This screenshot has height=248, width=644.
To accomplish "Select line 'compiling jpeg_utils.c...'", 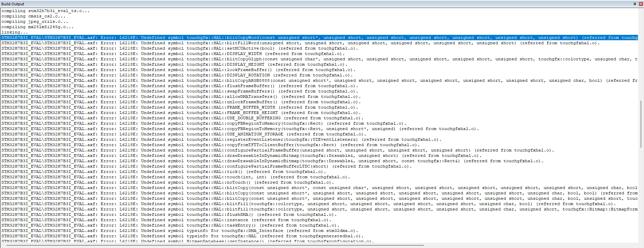I will (x=35, y=21).
